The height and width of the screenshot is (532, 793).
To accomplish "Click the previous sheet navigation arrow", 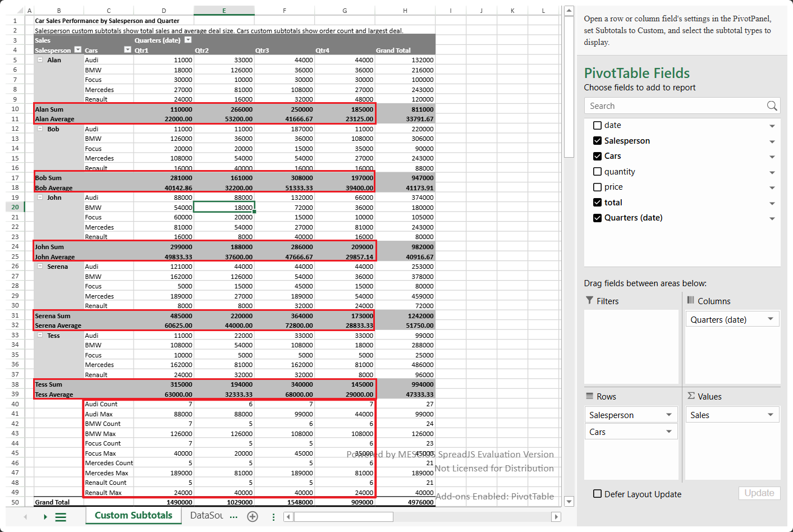I will tap(26, 517).
